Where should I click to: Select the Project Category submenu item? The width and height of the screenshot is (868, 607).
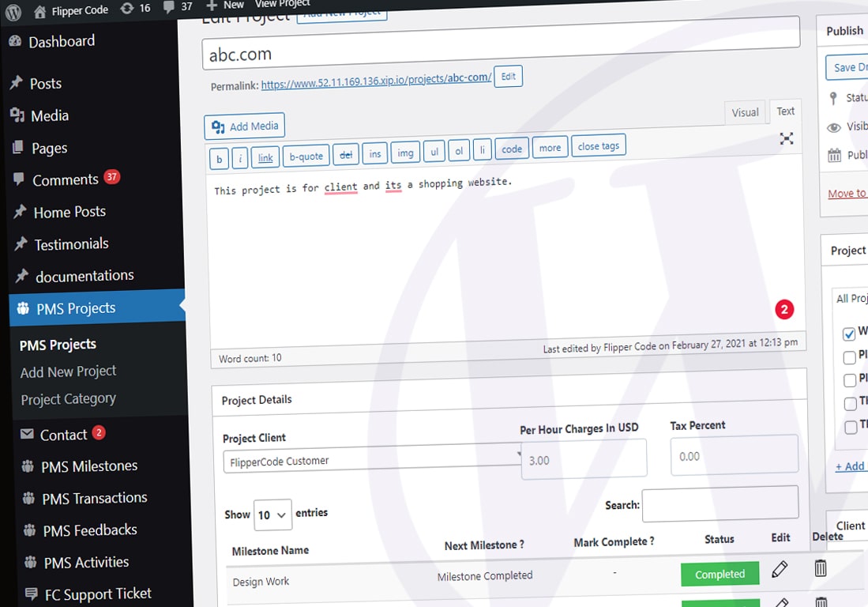point(68,399)
